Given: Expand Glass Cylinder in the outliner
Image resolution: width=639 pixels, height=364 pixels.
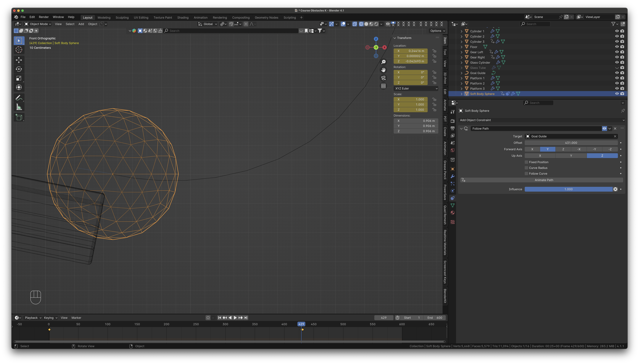Looking at the screenshot, I should [462, 63].
